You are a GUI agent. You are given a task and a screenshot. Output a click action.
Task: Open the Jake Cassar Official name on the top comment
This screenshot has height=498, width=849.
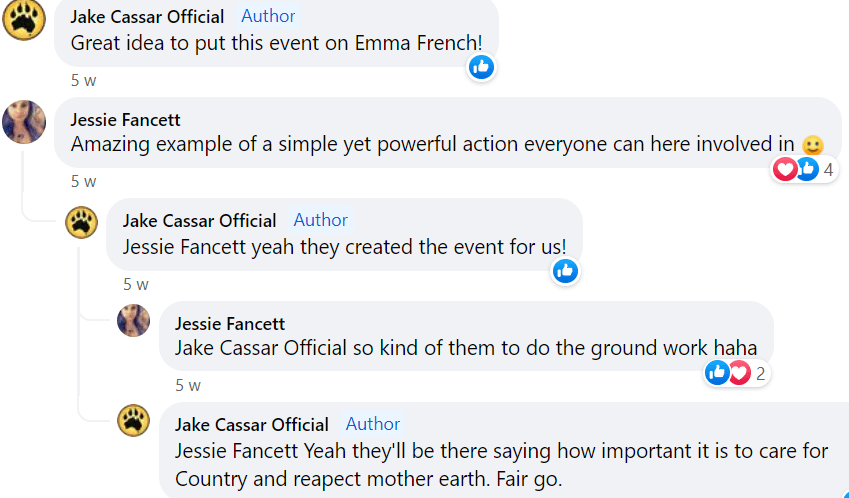coord(147,16)
